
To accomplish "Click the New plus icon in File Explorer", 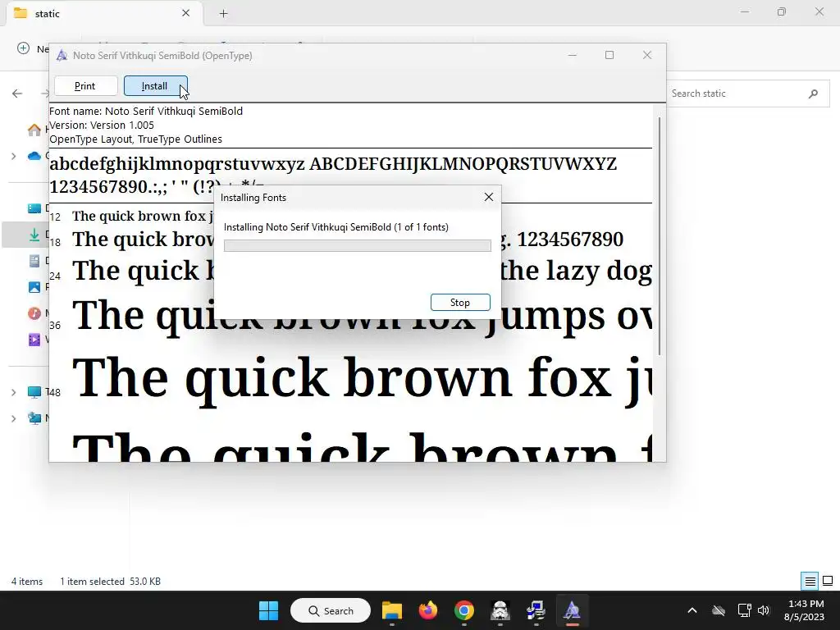I will (23, 48).
